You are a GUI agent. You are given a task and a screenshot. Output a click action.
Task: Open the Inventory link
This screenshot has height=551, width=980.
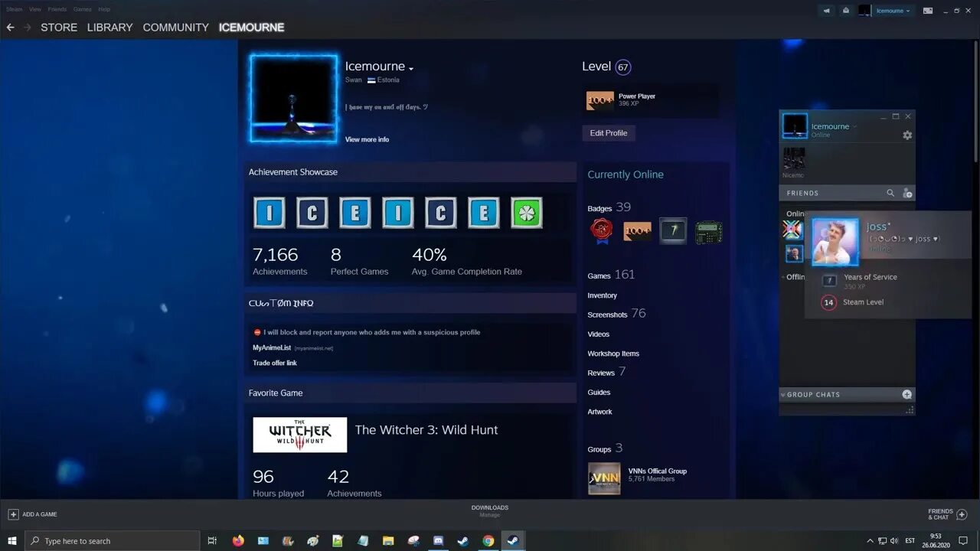(x=602, y=295)
